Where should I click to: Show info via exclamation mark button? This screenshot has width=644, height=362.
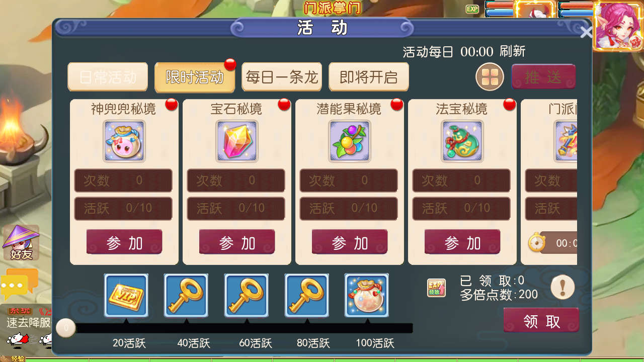pos(562,288)
